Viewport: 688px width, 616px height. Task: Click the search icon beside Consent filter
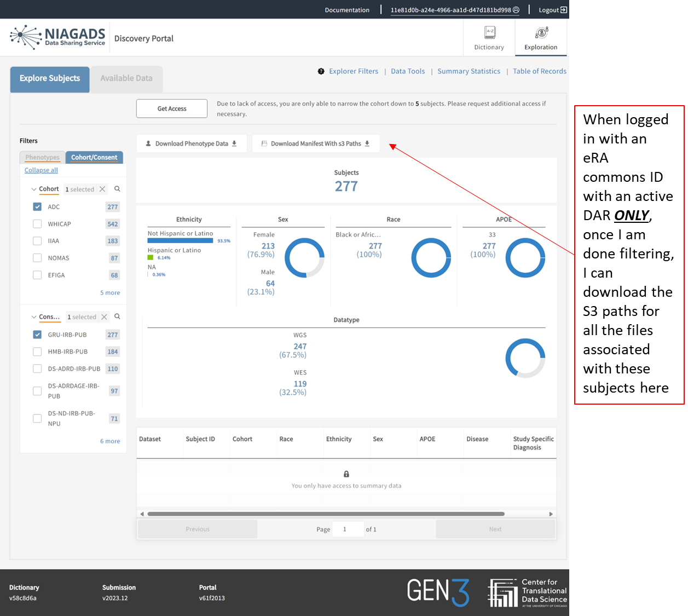point(117,316)
